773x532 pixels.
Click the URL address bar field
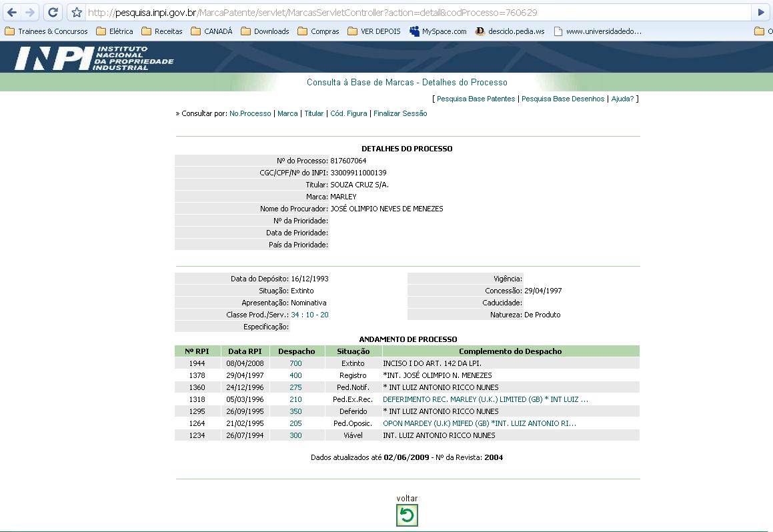coord(417,12)
